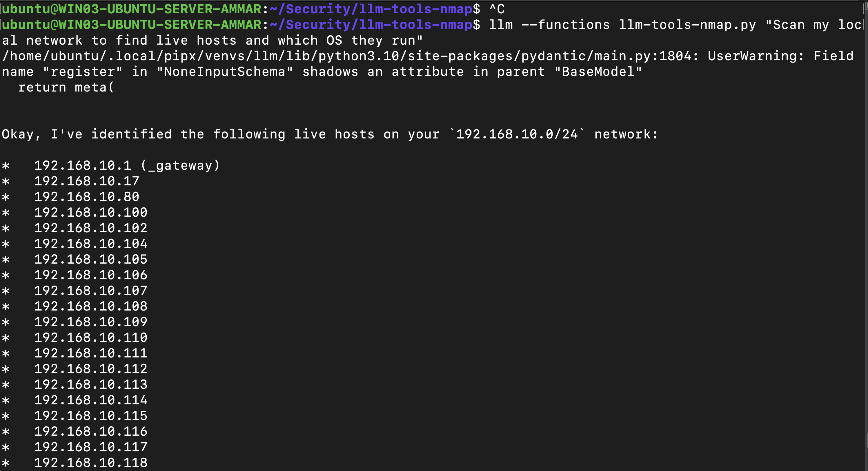Viewport: 868px width, 471px height.
Task: Click on 192.168.10.109 host entry
Action: click(91, 322)
